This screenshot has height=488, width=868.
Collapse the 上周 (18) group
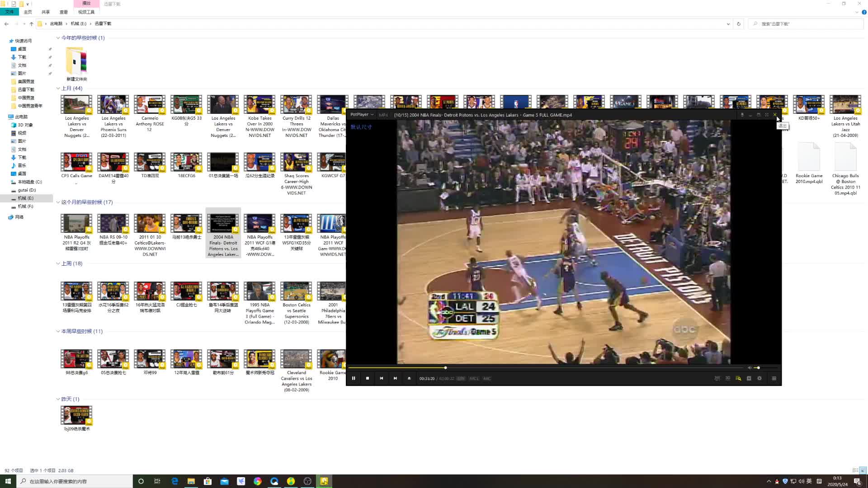[x=58, y=263]
